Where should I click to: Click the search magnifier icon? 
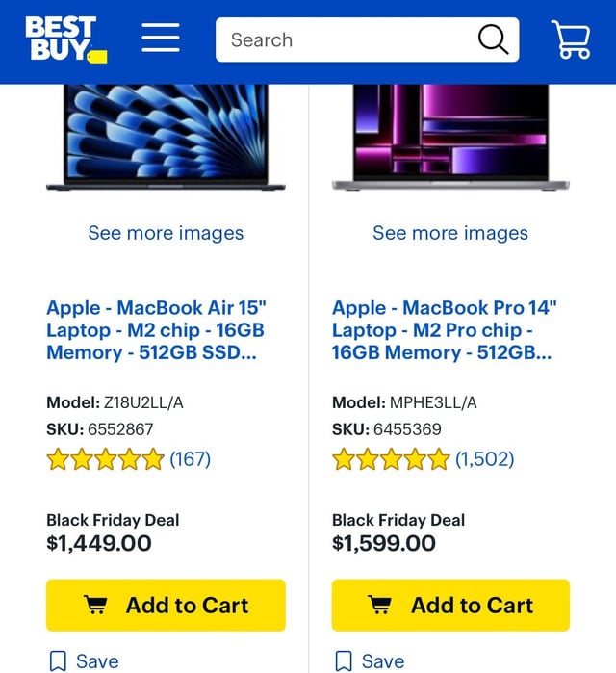[493, 39]
